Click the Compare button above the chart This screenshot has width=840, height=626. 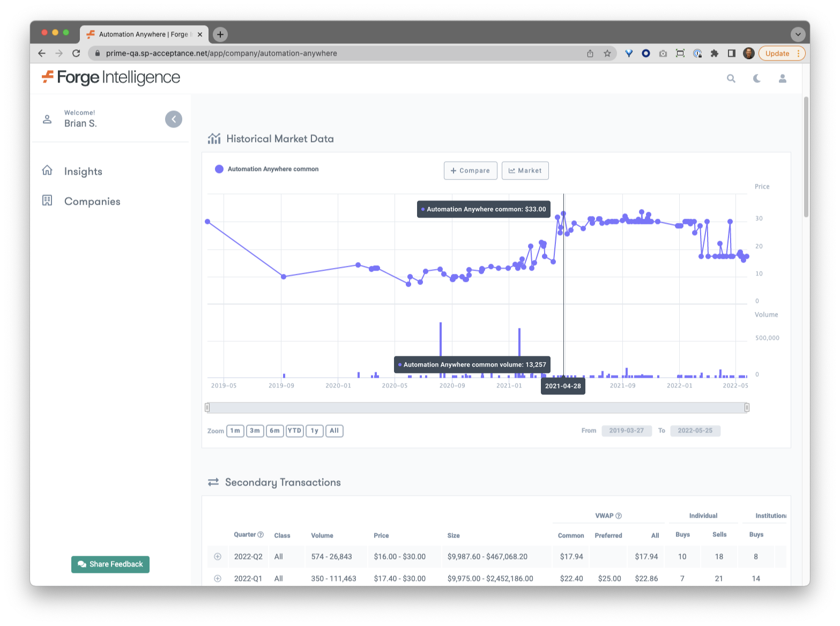470,170
